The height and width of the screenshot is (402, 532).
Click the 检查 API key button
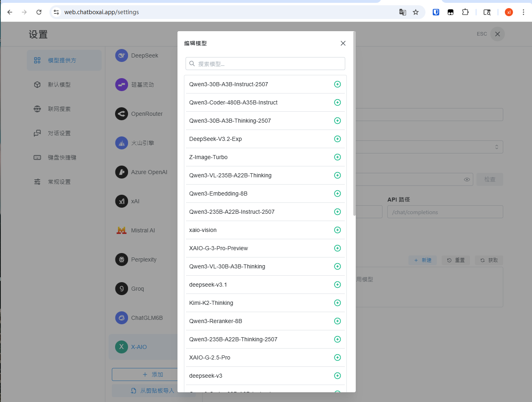pyautogui.click(x=489, y=179)
